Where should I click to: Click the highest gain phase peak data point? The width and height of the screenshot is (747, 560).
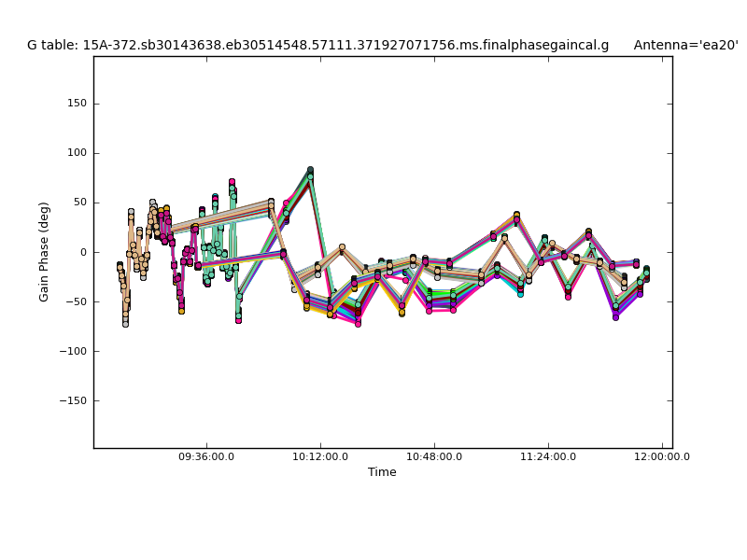[310, 171]
